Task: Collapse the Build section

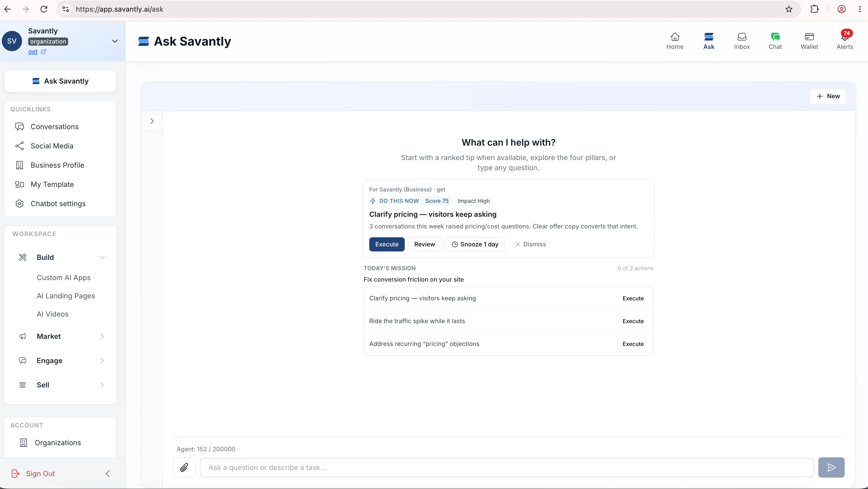Action: 102,257
